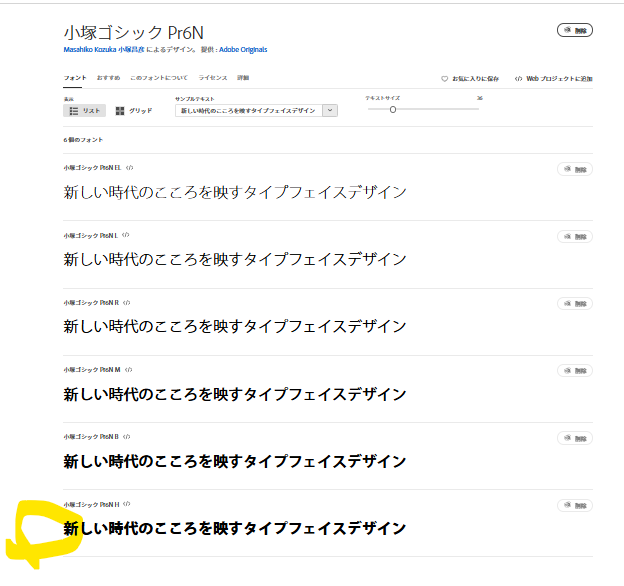This screenshot has width=624, height=586.
Task: Click the embed code icon beside 小塚ゴシック Pr6N M
Action: [x=128, y=370]
